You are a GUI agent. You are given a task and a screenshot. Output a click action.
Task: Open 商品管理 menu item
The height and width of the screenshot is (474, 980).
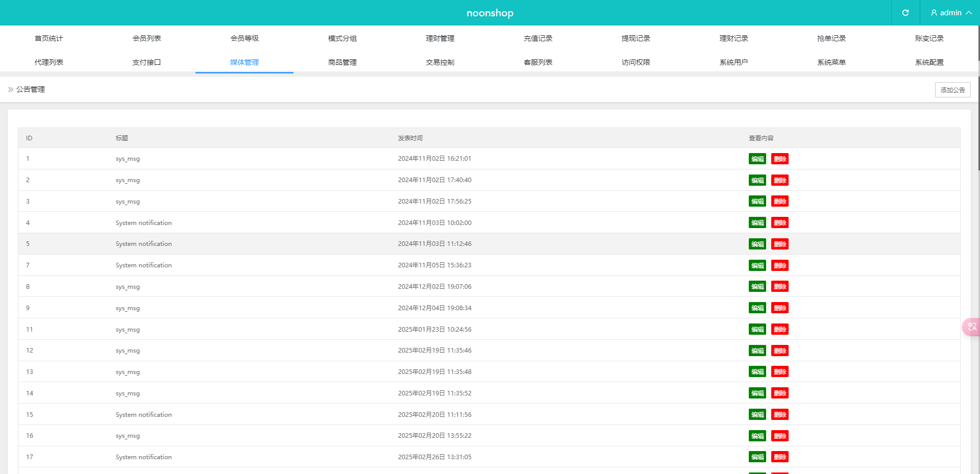[342, 62]
